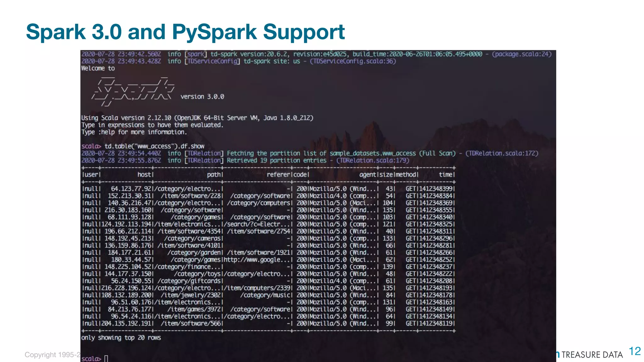Click the path /category/cameras
The height and width of the screenshot is (362, 644).
192,238
